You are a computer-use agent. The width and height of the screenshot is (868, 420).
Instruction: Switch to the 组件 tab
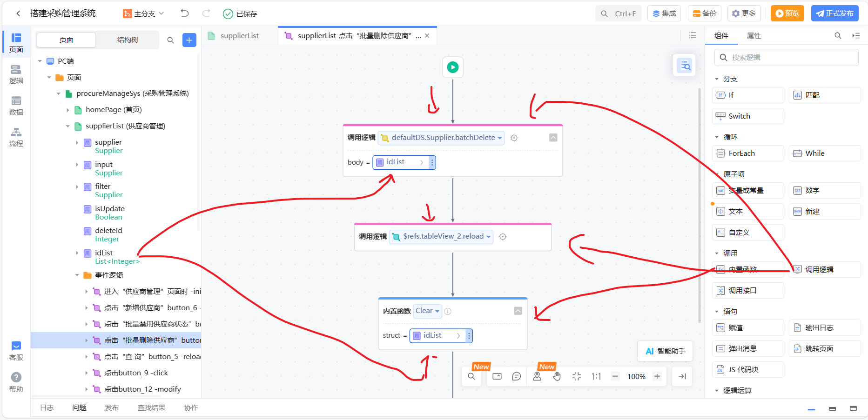[721, 36]
